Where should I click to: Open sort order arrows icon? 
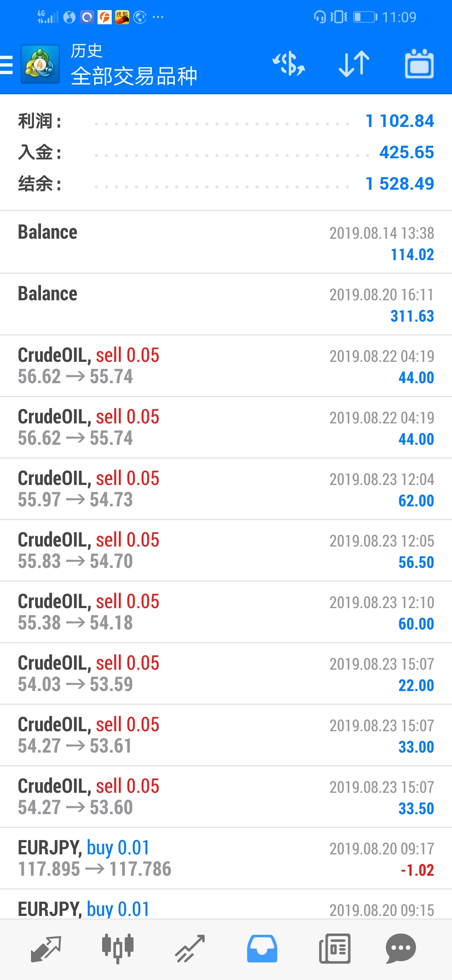(x=354, y=64)
